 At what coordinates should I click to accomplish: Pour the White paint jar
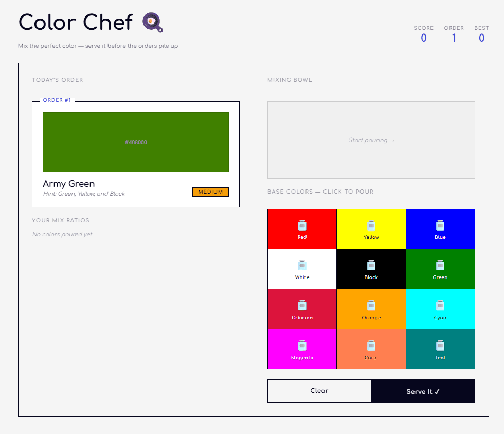pyautogui.click(x=302, y=268)
